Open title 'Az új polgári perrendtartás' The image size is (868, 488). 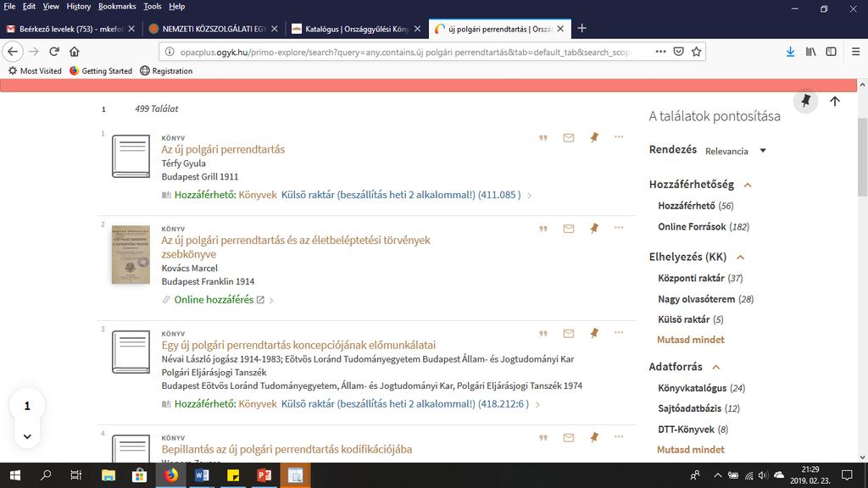[x=223, y=149]
